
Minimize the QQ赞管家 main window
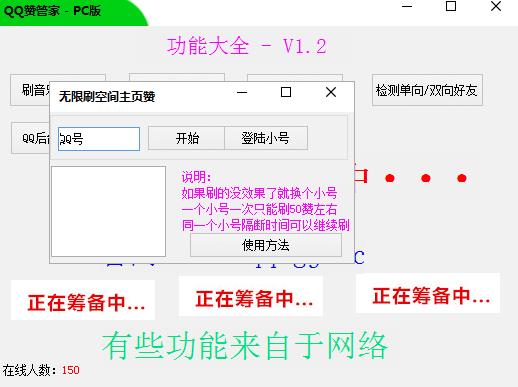pyautogui.click(x=407, y=6)
